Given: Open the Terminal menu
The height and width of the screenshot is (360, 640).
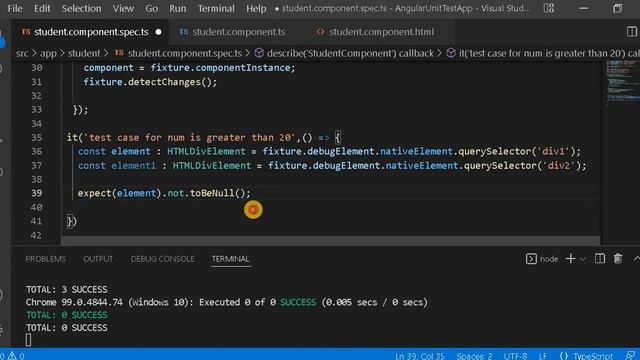Looking at the screenshot, I should tap(216, 8).
